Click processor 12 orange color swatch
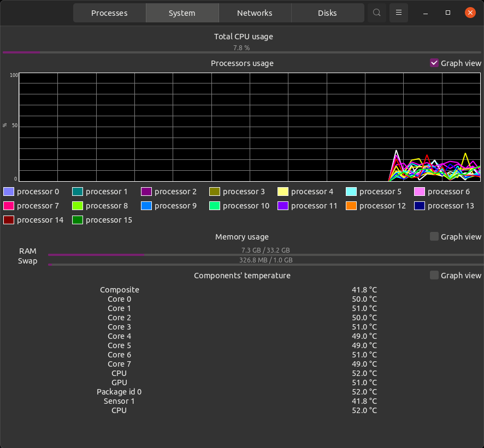The width and height of the screenshot is (484, 448). pos(351,206)
